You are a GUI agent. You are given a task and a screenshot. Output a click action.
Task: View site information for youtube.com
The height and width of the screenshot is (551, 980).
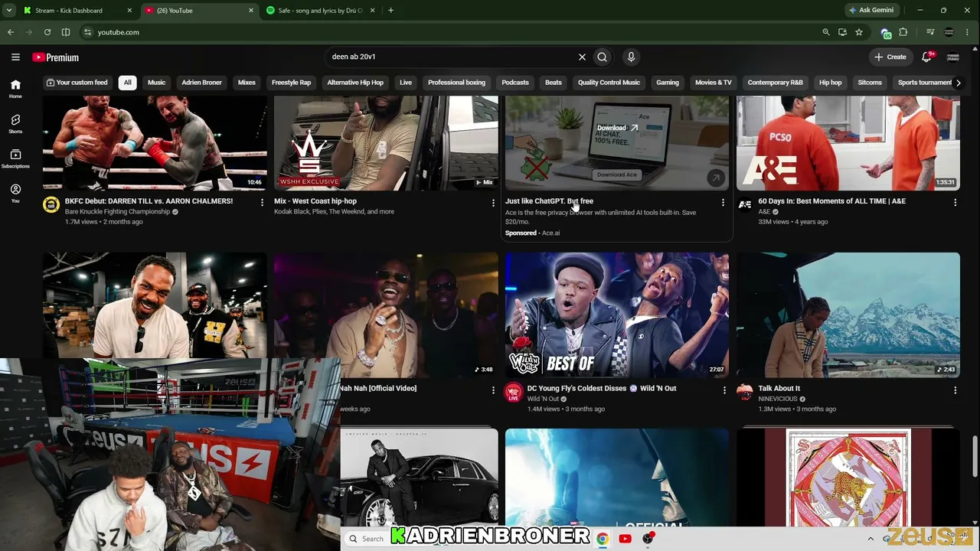[x=88, y=32]
